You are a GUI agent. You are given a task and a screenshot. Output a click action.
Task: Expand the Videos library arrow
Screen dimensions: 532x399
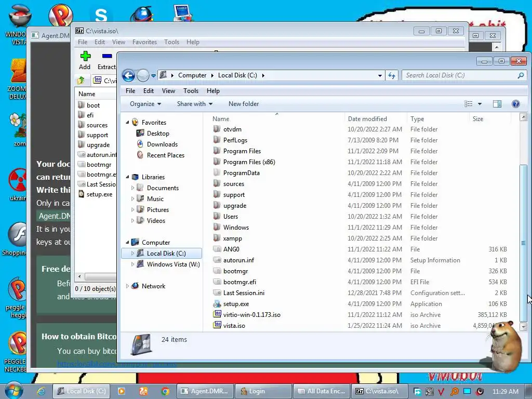[132, 220]
